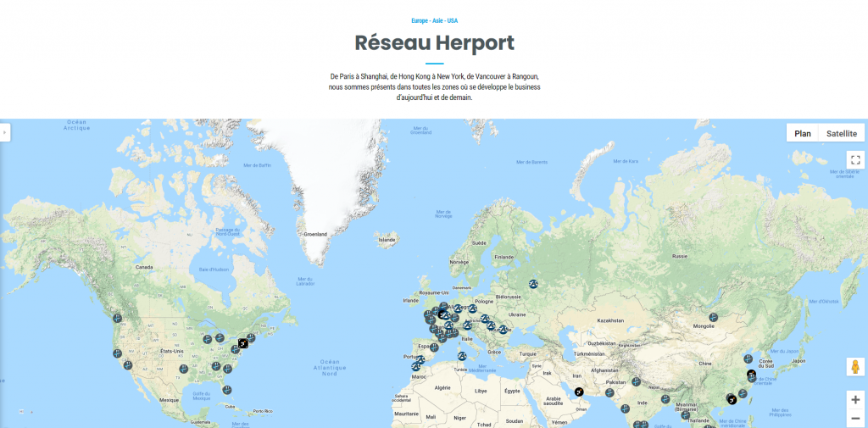Click the black marker near New York

243,343
